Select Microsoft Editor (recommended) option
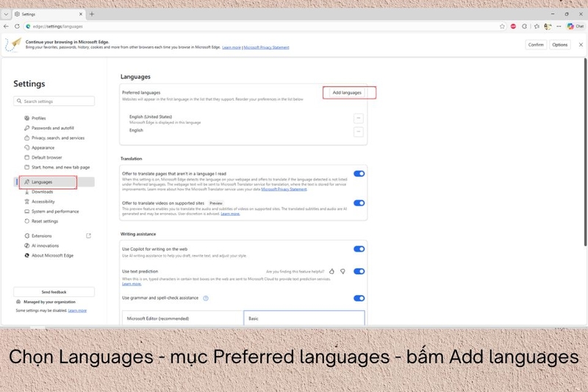The width and height of the screenshot is (588, 392). (182, 318)
